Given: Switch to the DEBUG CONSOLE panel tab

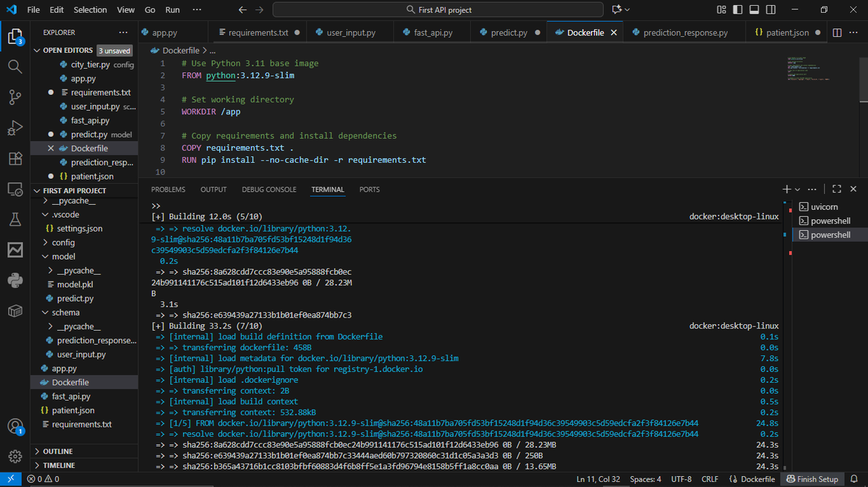Looking at the screenshot, I should (269, 190).
